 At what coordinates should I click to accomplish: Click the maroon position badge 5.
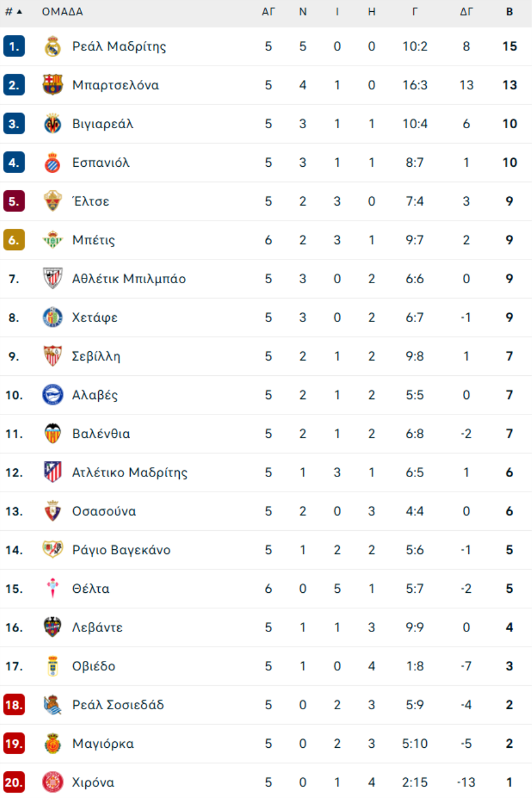(14, 201)
